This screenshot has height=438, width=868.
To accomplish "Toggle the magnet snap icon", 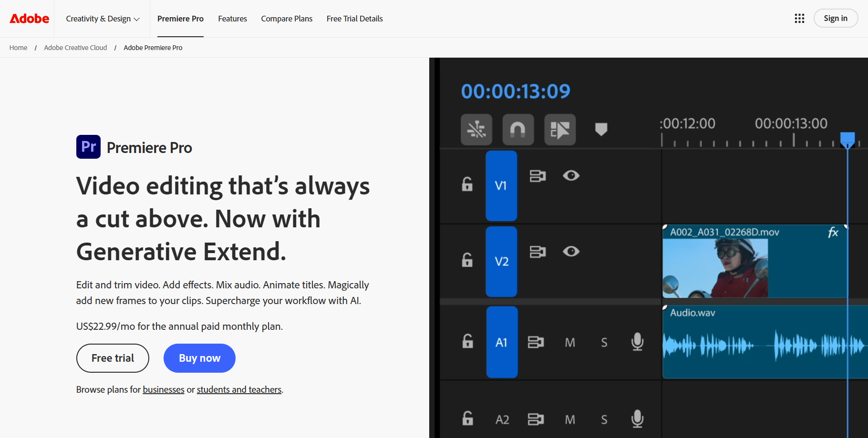I will [x=518, y=129].
